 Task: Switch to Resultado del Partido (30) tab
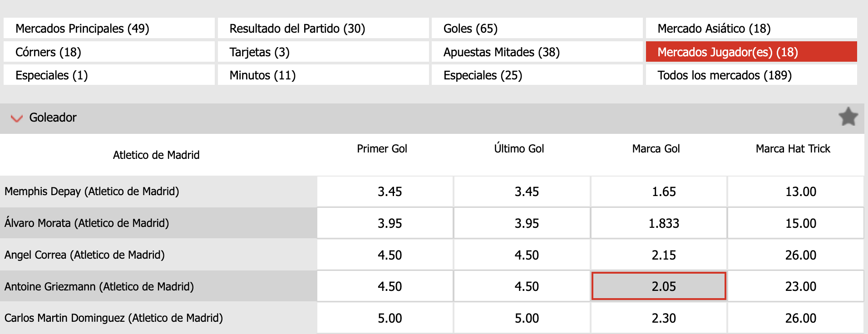pos(323,29)
